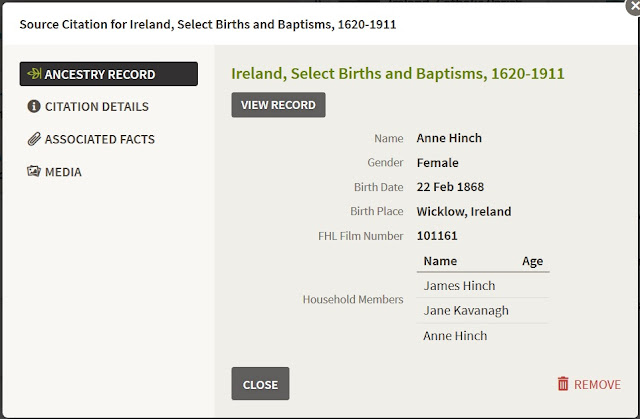Click the info icon beside Citation Details
This screenshot has width=640, height=419.
coord(34,107)
